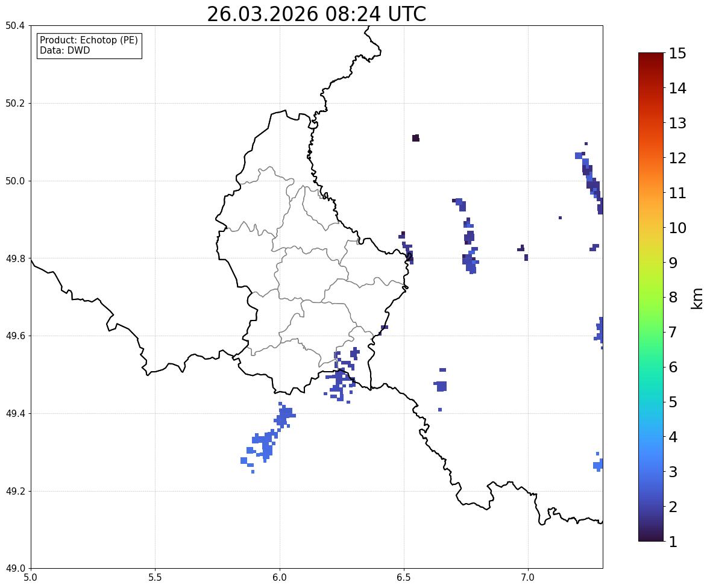Click the longitude axis label '7.0'

pyautogui.click(x=529, y=578)
